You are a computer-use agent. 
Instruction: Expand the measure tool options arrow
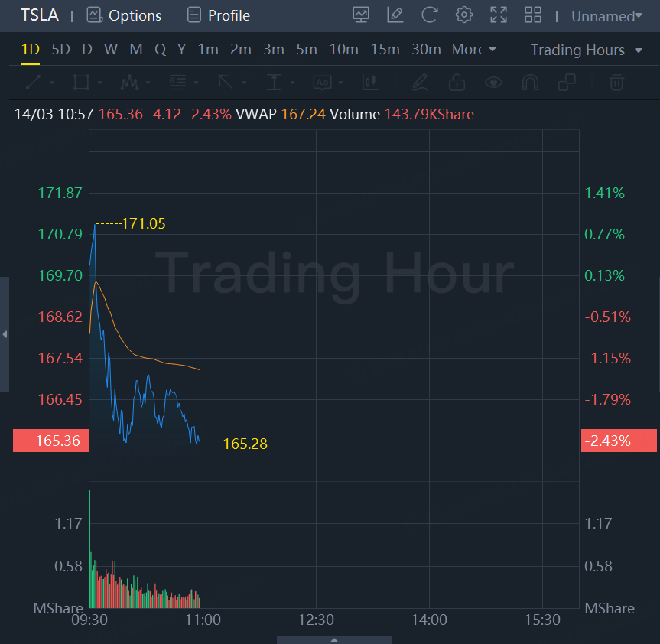point(293,83)
